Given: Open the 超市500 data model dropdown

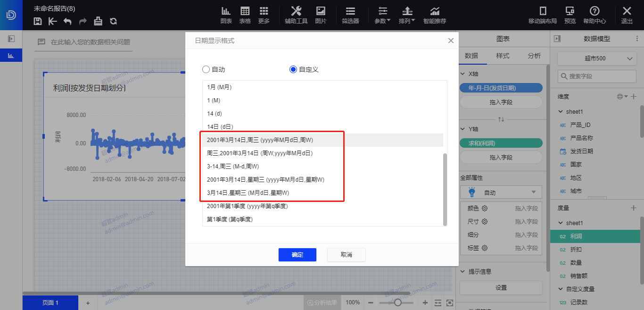Looking at the screenshot, I should point(597,59).
